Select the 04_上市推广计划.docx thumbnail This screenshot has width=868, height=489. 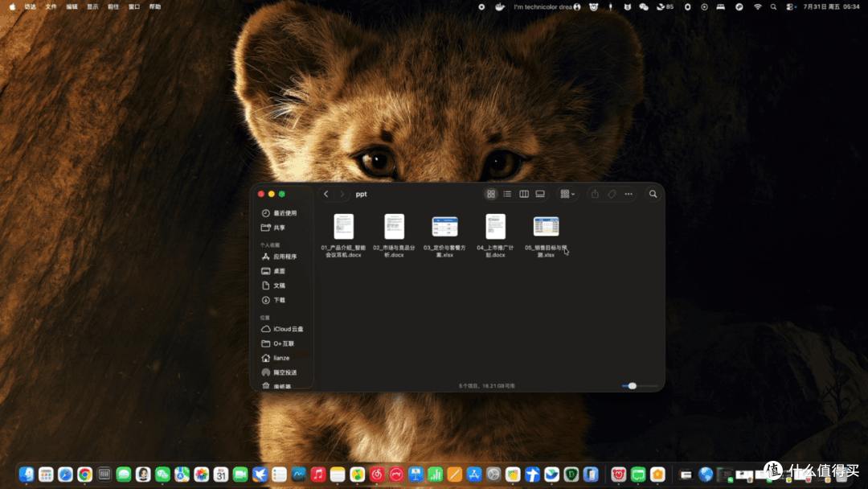pyautogui.click(x=495, y=227)
